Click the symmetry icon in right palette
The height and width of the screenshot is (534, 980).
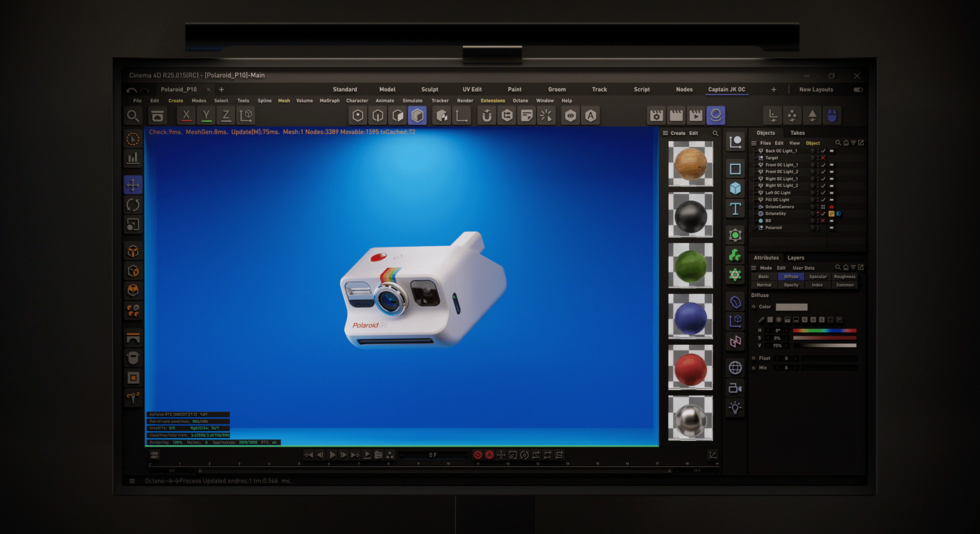(x=735, y=341)
